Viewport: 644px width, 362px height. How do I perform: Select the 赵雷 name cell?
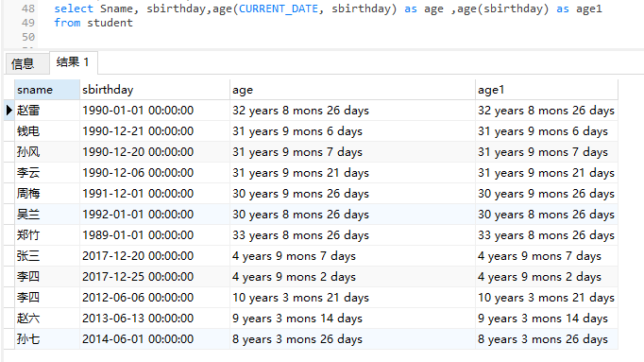[x=47, y=111]
